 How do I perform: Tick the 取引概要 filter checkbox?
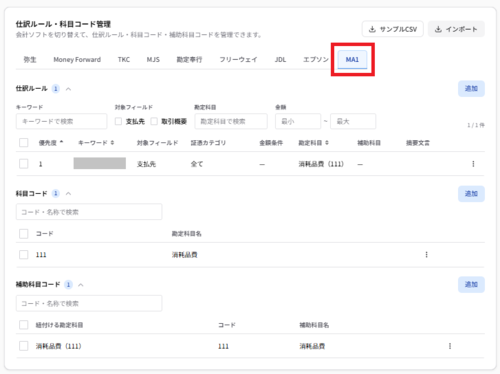pos(154,121)
